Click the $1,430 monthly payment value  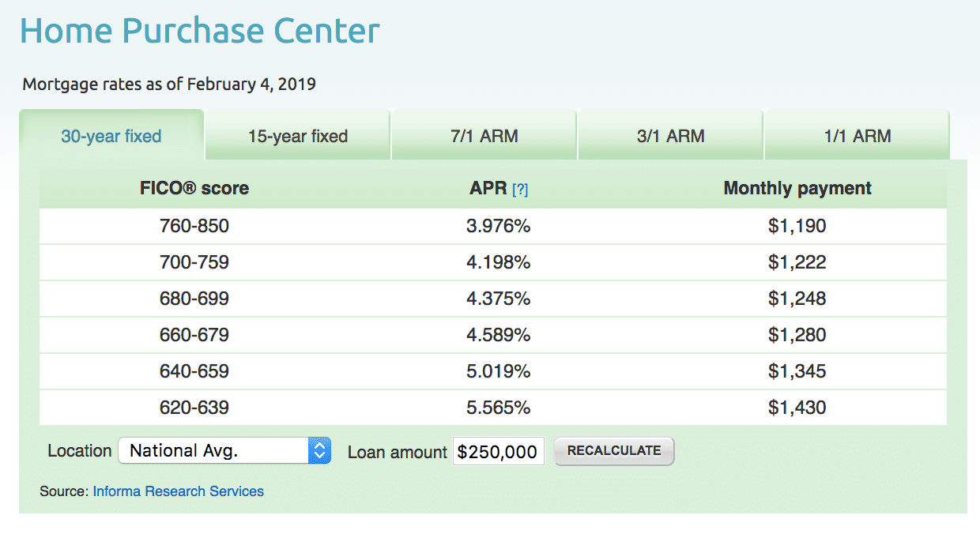[797, 408]
